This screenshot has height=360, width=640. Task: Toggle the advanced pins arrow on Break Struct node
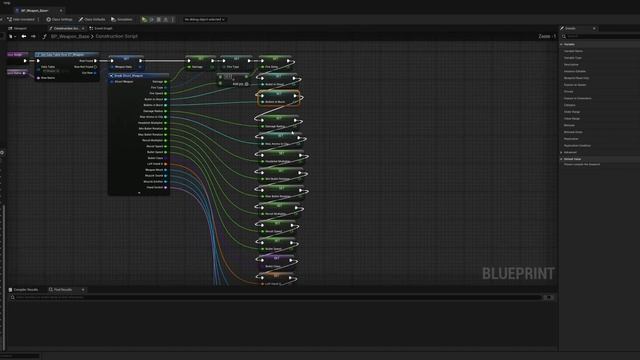click(139, 193)
